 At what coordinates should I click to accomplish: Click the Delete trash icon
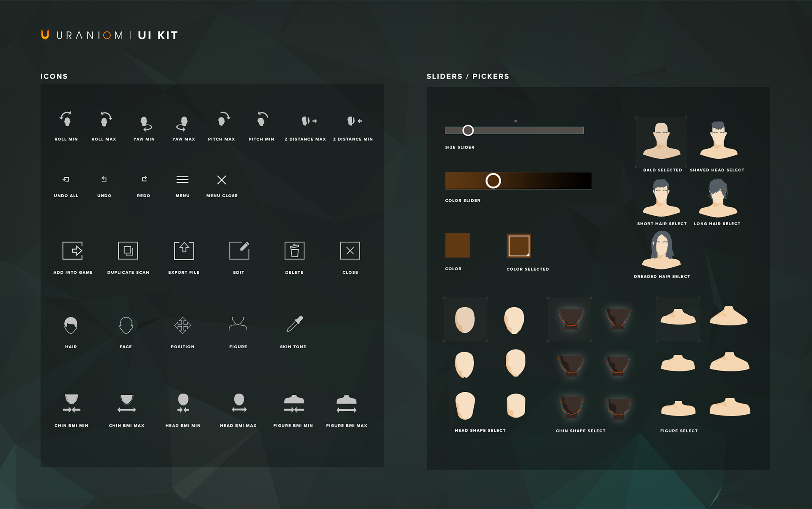point(294,250)
